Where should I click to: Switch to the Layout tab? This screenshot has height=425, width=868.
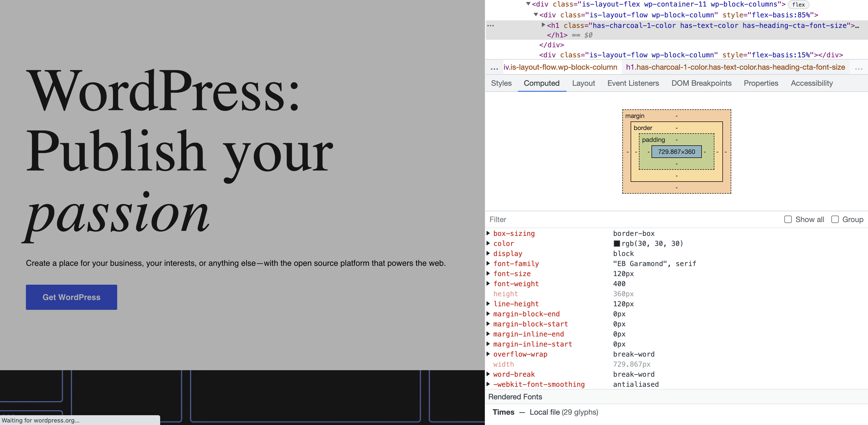point(583,83)
